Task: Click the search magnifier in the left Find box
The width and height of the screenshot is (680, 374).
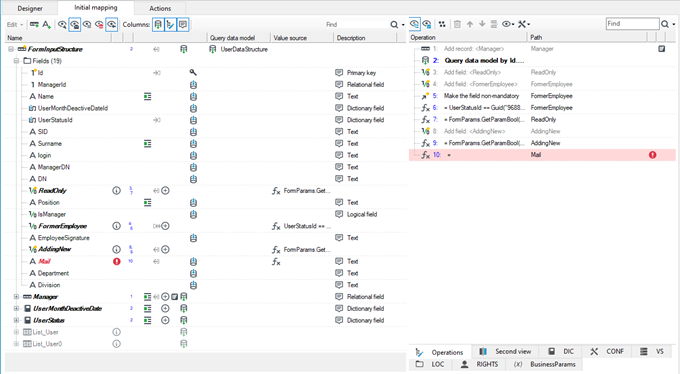Action: 394,25
